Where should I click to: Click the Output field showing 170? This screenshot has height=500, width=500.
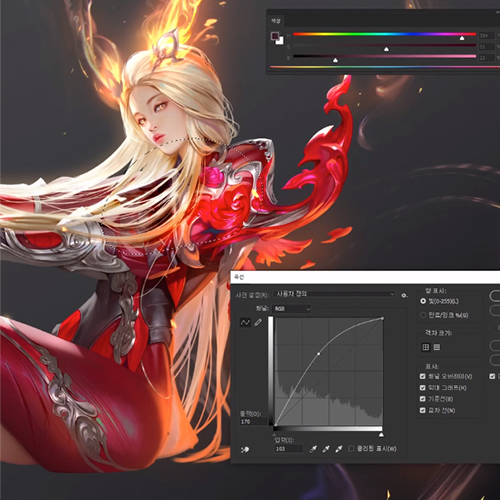(253, 422)
